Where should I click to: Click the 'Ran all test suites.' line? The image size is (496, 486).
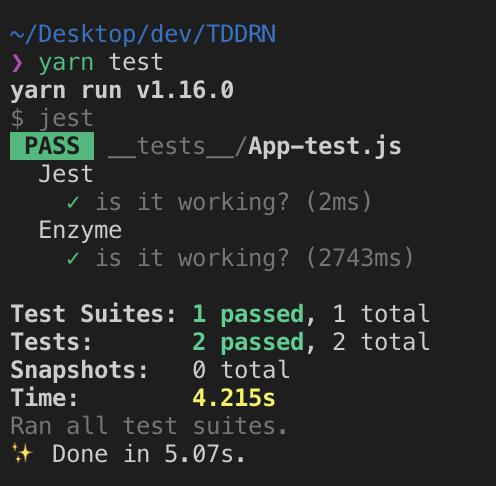point(149,426)
